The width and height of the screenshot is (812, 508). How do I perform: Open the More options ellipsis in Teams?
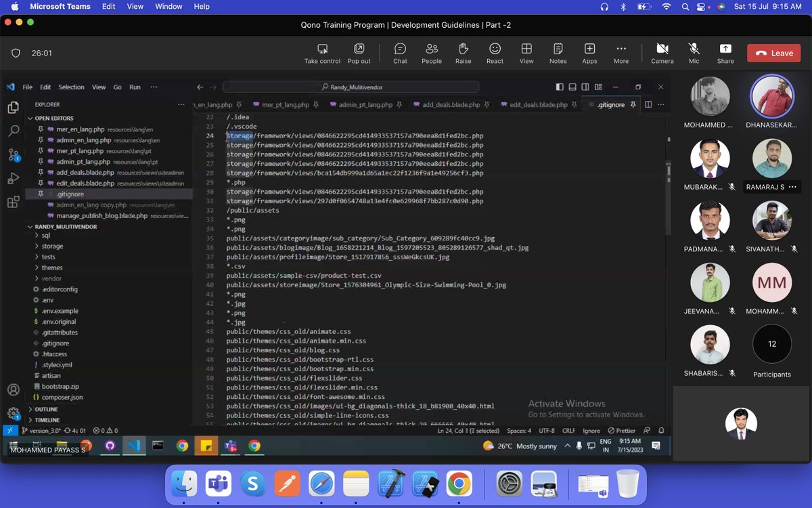pyautogui.click(x=621, y=54)
